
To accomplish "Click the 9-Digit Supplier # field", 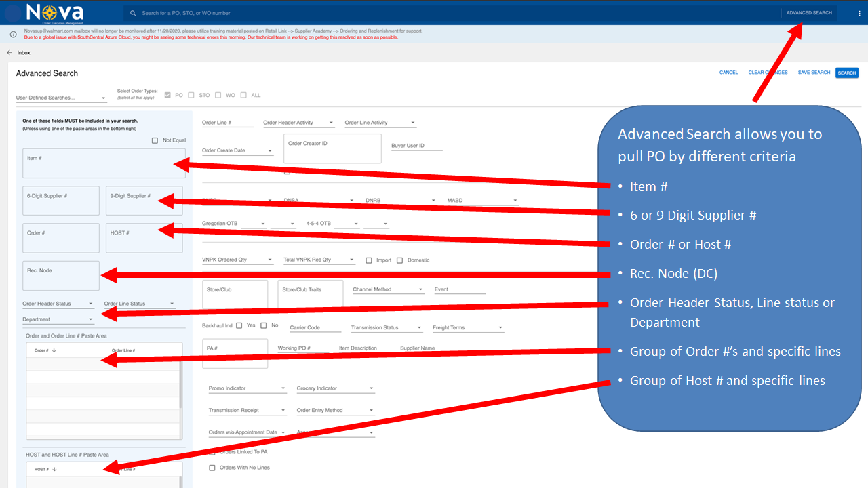I will pos(144,201).
